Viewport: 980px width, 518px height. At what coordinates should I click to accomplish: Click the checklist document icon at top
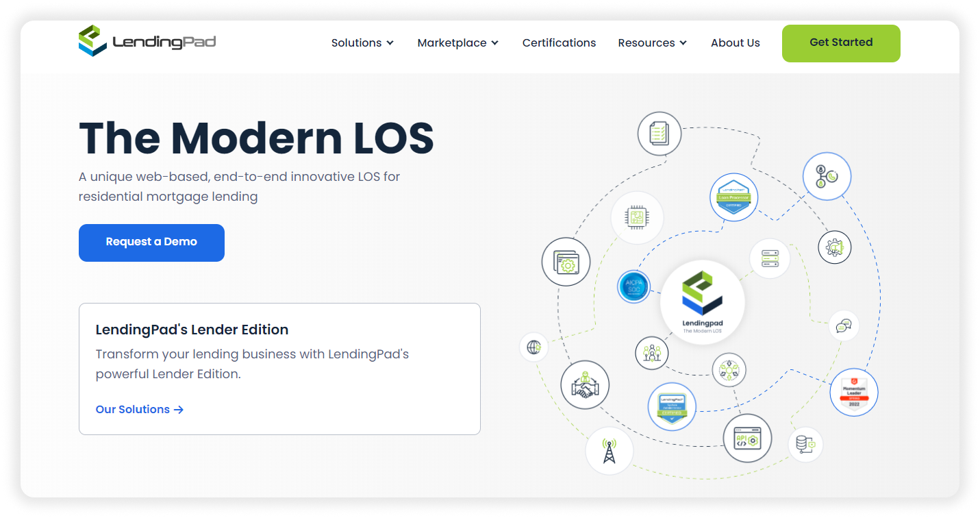pyautogui.click(x=659, y=134)
